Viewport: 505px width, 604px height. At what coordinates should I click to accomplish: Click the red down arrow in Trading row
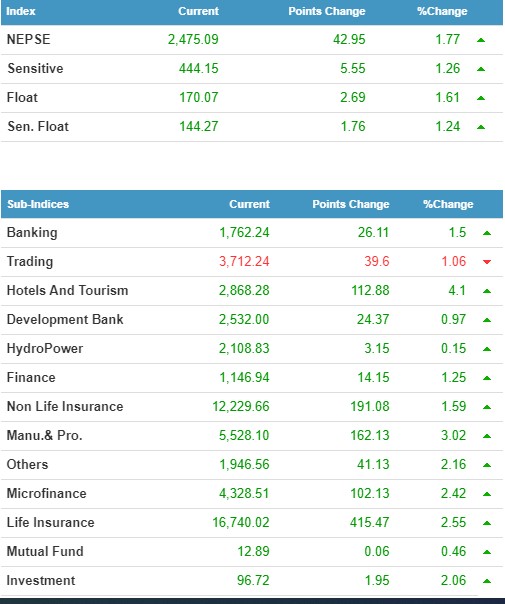click(x=487, y=262)
